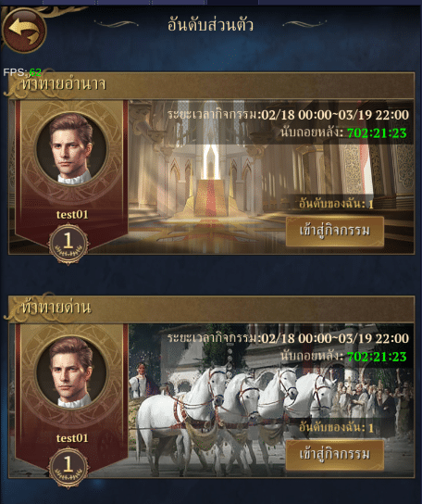Click the green countdown timer in ท้าทายอำนาจ
Viewport: 422px width, 504px height.
tap(377, 133)
